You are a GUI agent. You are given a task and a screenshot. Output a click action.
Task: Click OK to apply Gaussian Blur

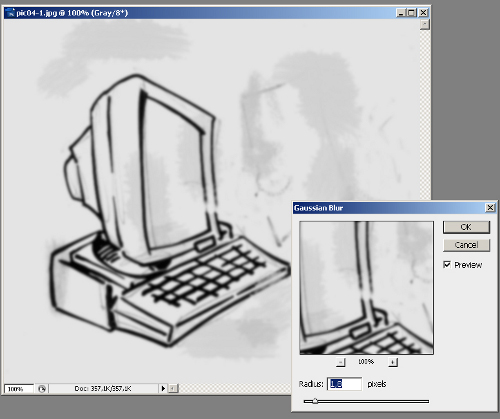(x=466, y=227)
